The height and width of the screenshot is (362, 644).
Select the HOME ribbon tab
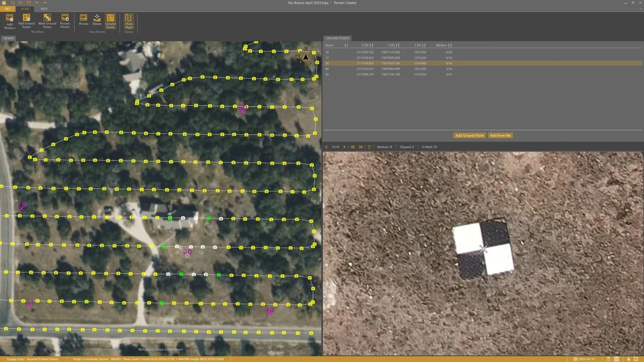coord(25,9)
